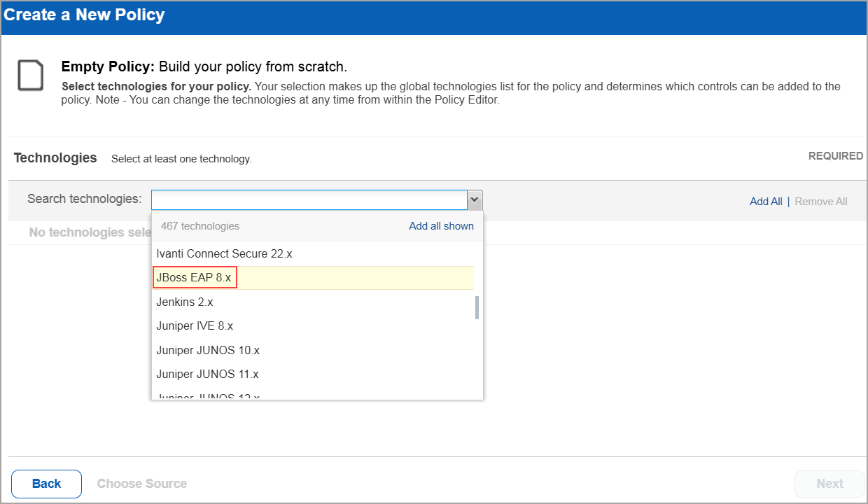Focus the Search technologies input field
868x504 pixels.
309,200
